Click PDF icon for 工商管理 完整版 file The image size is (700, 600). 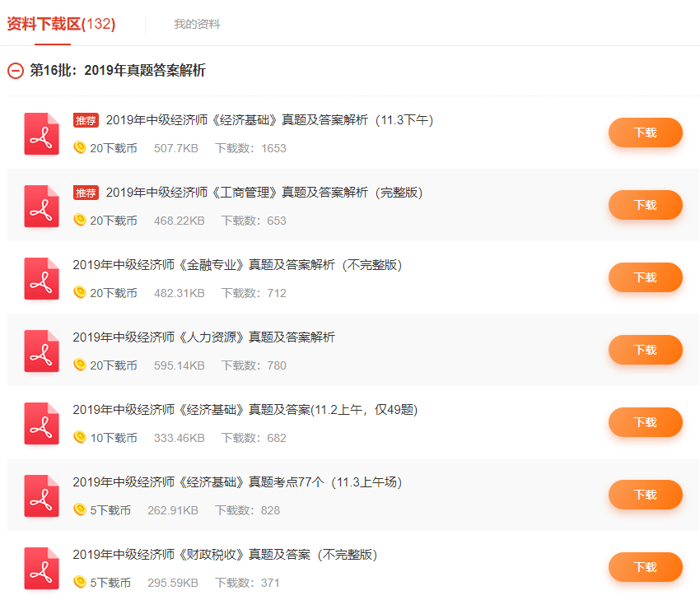(x=41, y=206)
